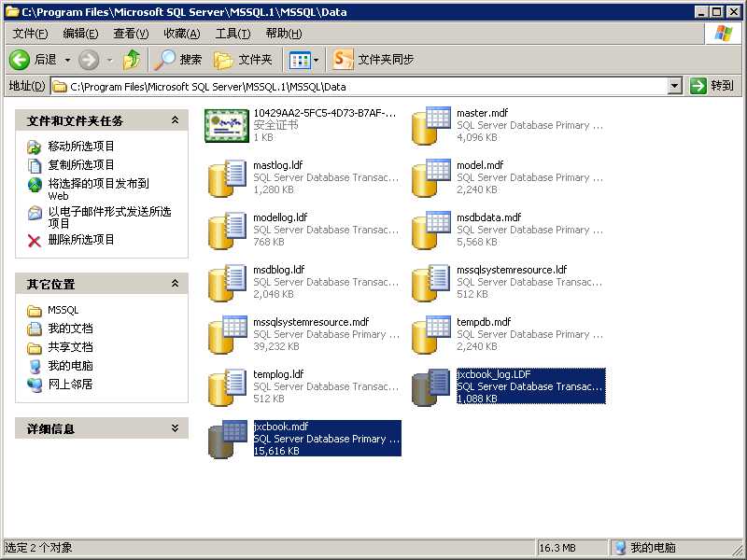Click the green Back arrow icon
Viewport: 747px width, 560px height.
pyautogui.click(x=20, y=60)
